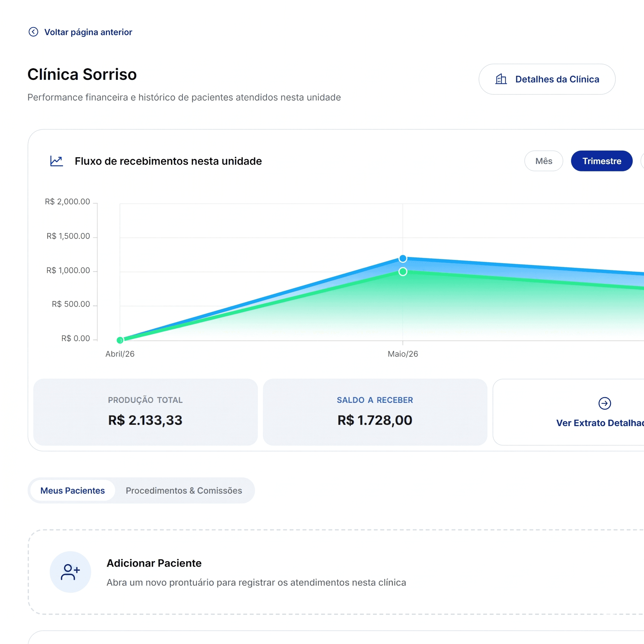
Task: Click the line chart icon beside Fluxo de recebimentos
Action: tap(57, 161)
